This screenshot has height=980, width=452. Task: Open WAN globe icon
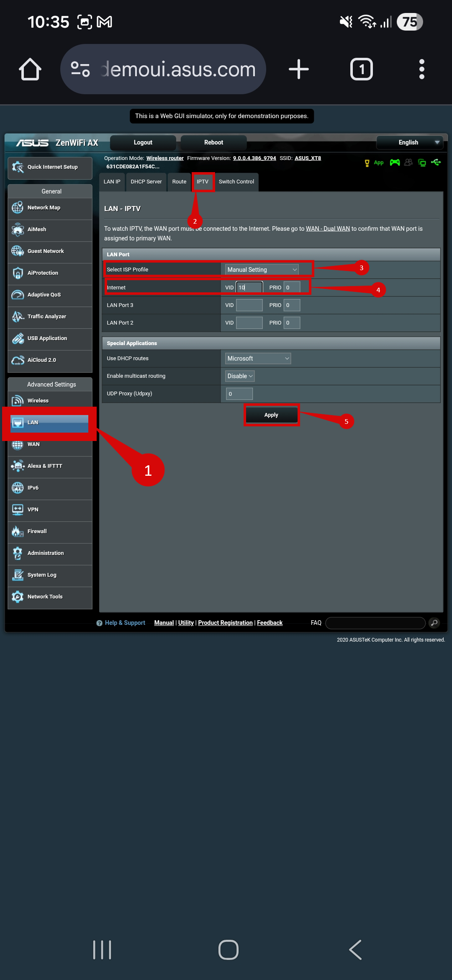tap(18, 444)
